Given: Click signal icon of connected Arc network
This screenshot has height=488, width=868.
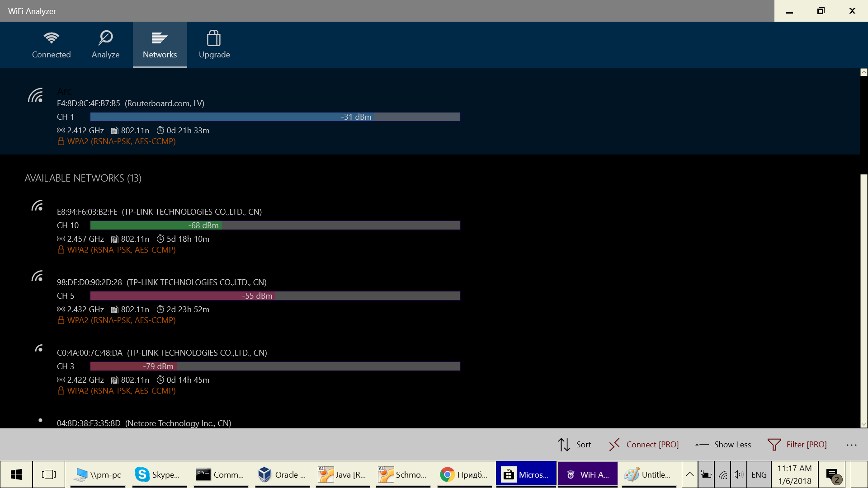Looking at the screenshot, I should pyautogui.click(x=36, y=95).
